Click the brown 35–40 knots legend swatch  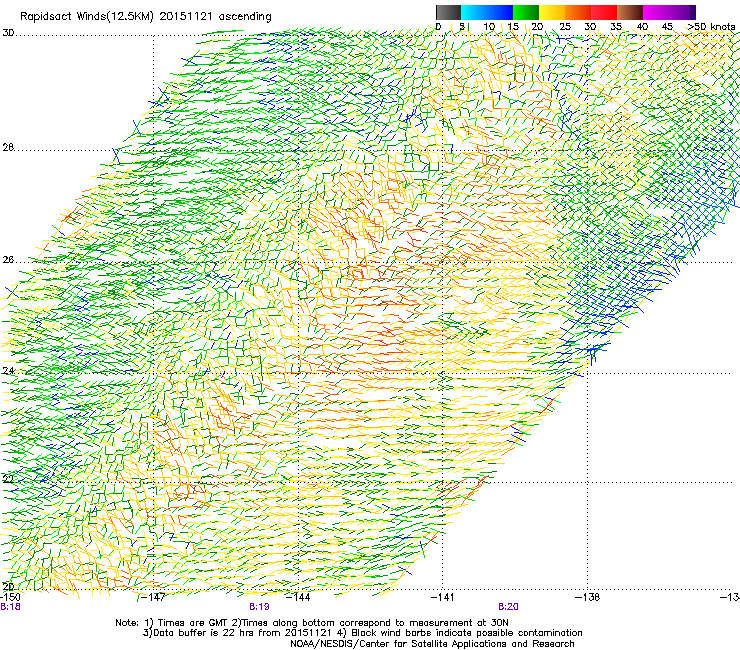pos(630,12)
